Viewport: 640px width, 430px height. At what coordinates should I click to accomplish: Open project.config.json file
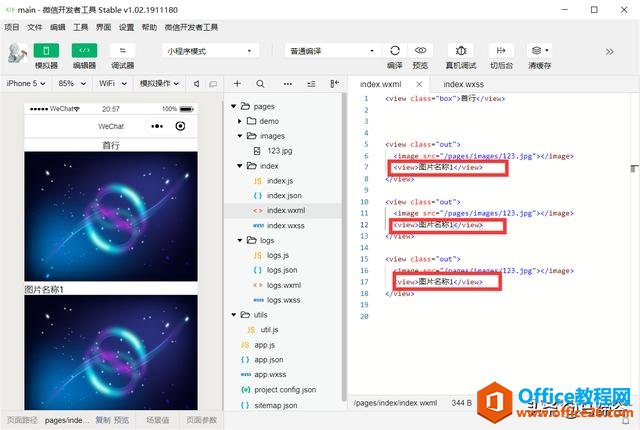pyautogui.click(x=285, y=390)
